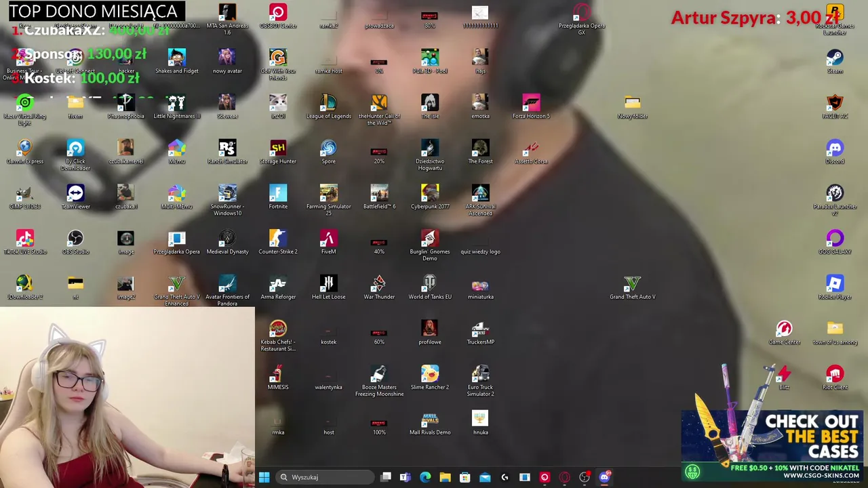Select theHunter Call of the Wild icon
Screen dimensions: 868x488
pos(379,110)
